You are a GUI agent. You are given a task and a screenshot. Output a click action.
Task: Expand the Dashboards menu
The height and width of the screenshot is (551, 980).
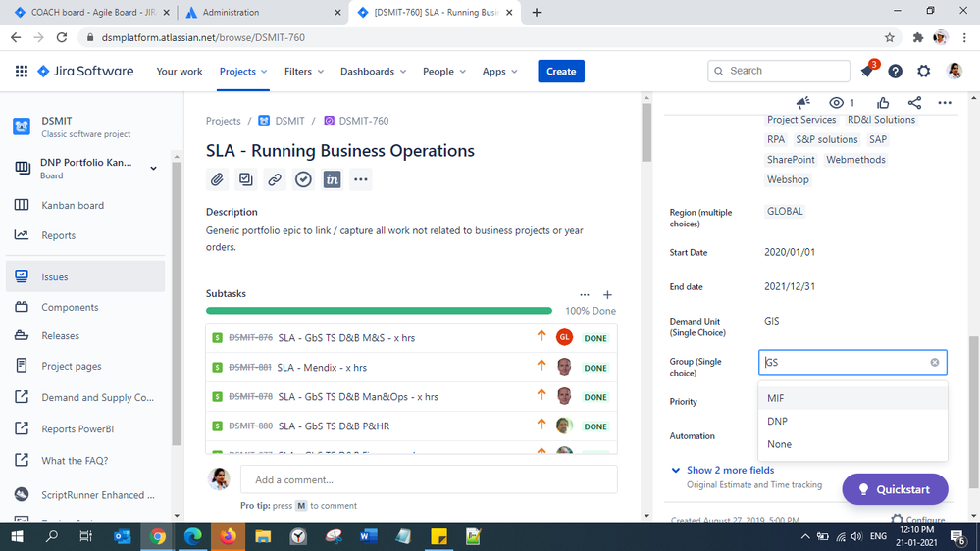(373, 72)
